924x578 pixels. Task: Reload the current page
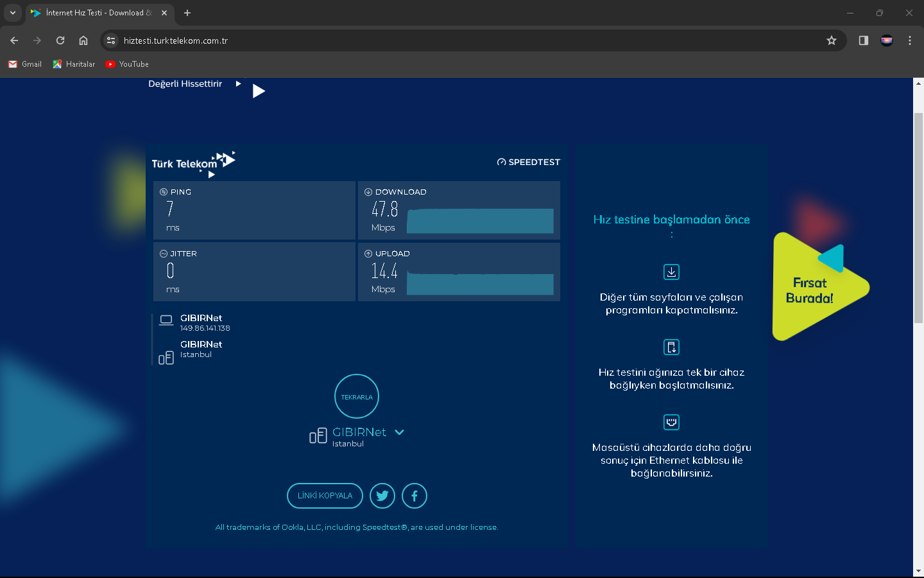[60, 40]
